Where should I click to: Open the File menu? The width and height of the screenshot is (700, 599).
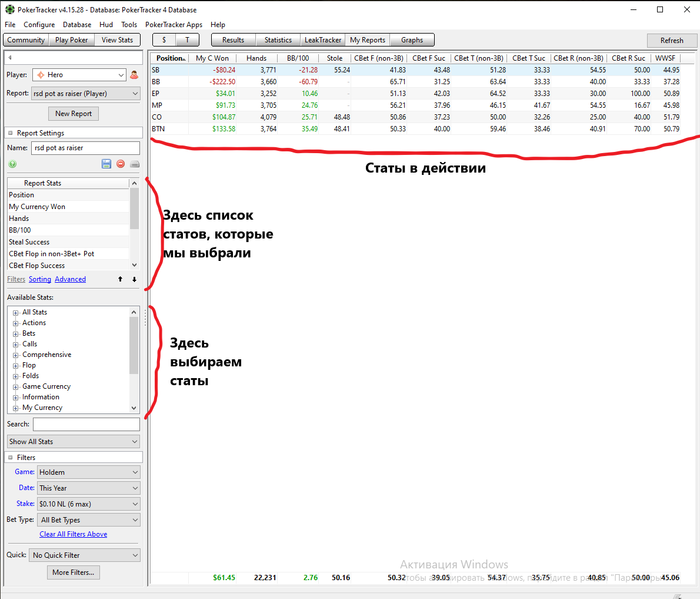point(10,25)
